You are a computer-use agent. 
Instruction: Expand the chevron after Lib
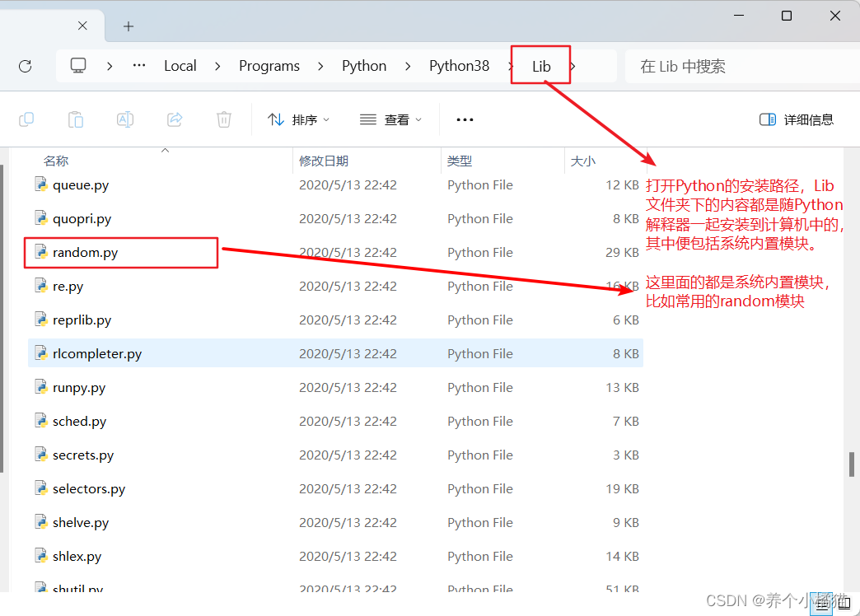(573, 67)
